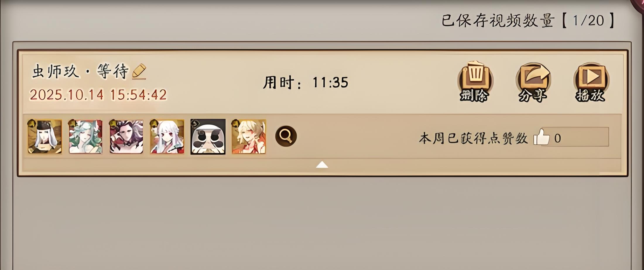Click the 本周已获得点赞数 label

pos(473,138)
